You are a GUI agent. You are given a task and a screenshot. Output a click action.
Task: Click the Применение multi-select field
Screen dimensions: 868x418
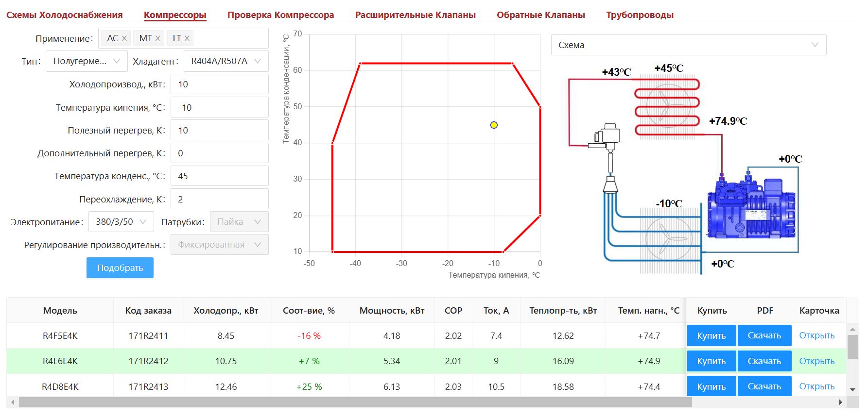184,38
